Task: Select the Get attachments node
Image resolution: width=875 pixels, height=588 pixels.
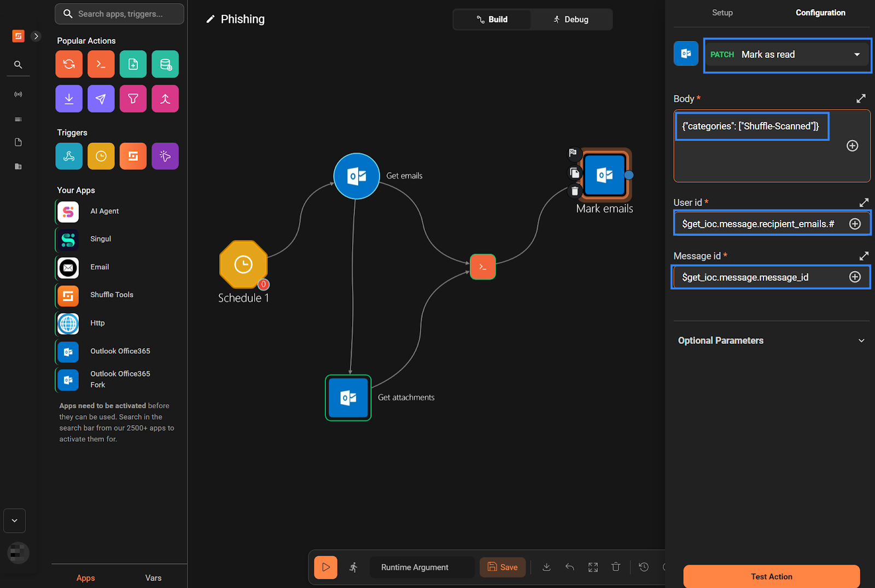Action: 348,398
